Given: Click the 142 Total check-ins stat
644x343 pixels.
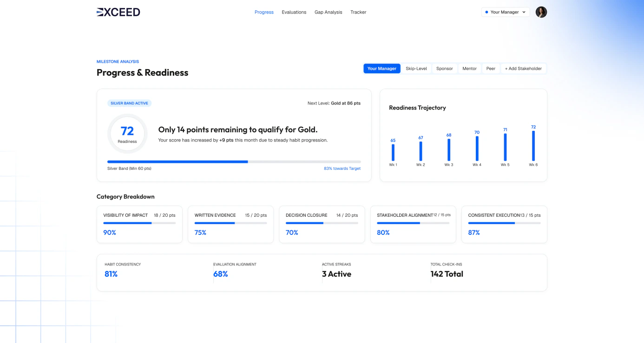Looking at the screenshot, I should pyautogui.click(x=447, y=274).
